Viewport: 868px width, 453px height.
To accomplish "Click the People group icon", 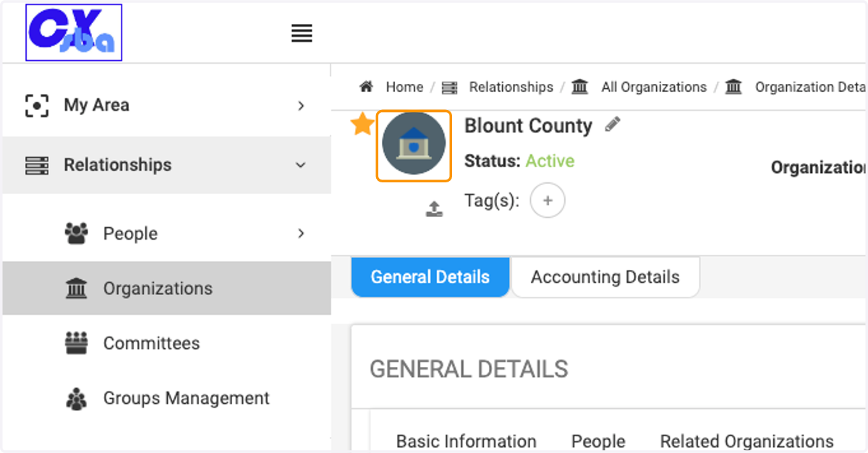I will 76,233.
